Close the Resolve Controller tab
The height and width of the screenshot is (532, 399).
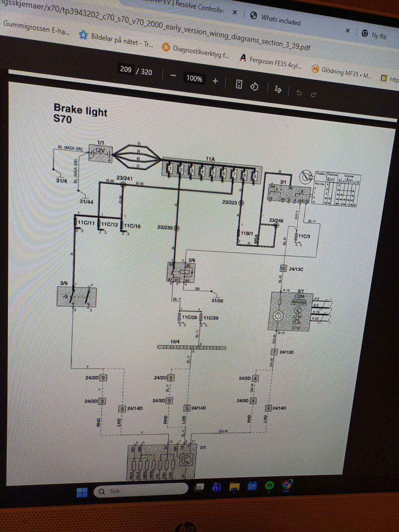(x=234, y=12)
